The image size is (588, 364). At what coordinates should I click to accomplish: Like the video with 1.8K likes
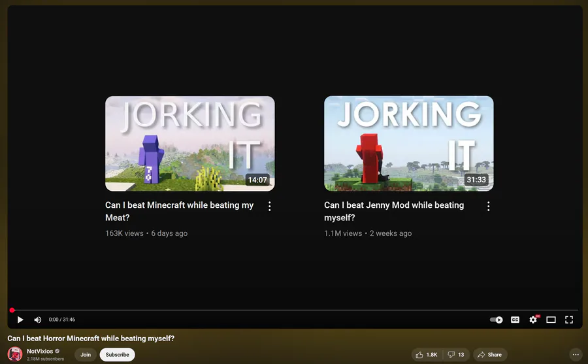(427, 355)
